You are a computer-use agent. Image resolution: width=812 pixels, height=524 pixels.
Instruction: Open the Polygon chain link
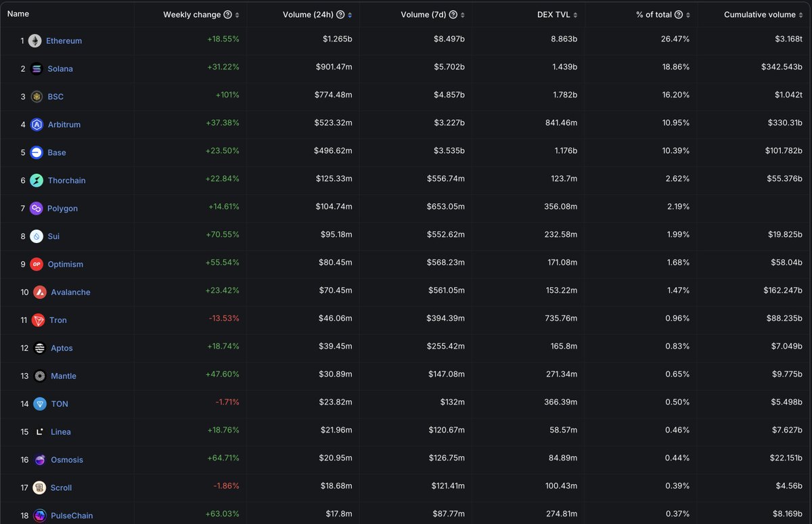point(62,209)
